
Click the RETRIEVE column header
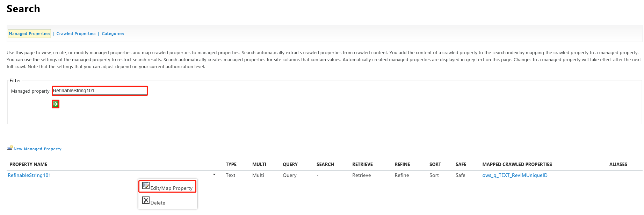point(362,164)
